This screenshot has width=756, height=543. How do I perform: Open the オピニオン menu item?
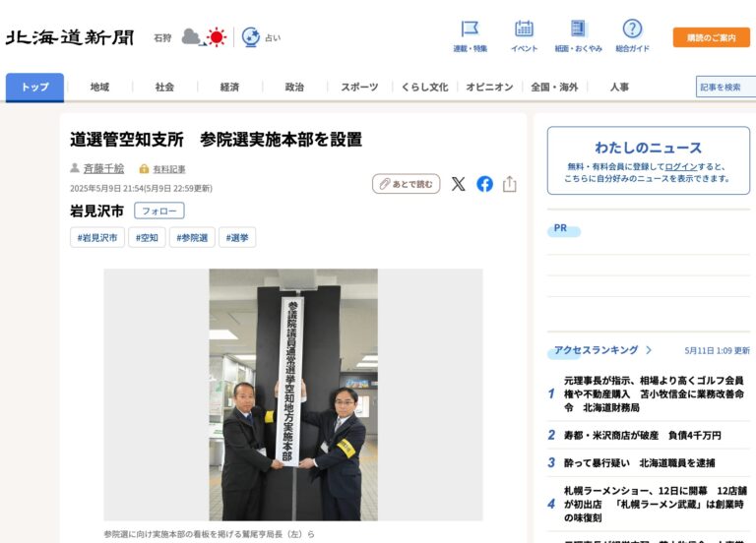[489, 88]
